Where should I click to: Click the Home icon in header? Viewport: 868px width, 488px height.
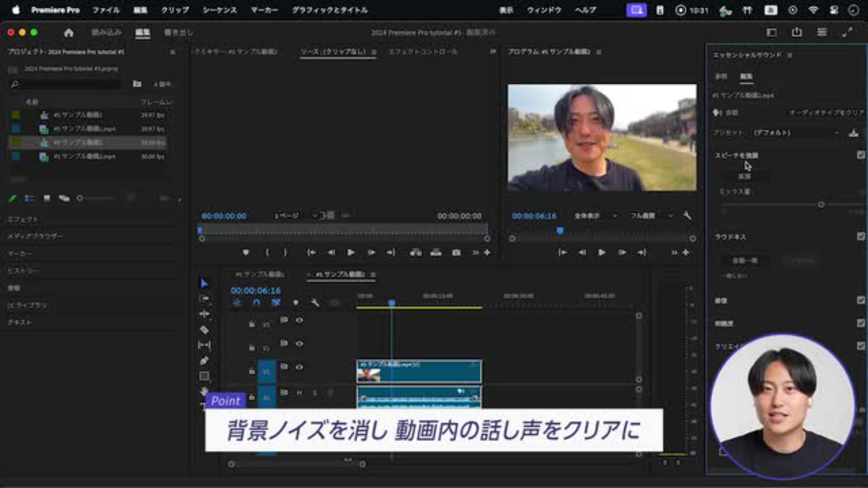(69, 33)
